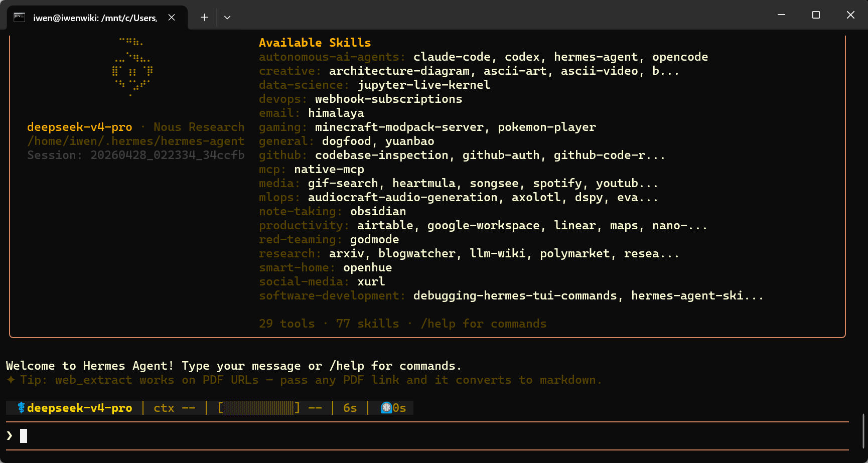Click the "ctx --" status entry
The height and width of the screenshot is (463, 868).
175,408
